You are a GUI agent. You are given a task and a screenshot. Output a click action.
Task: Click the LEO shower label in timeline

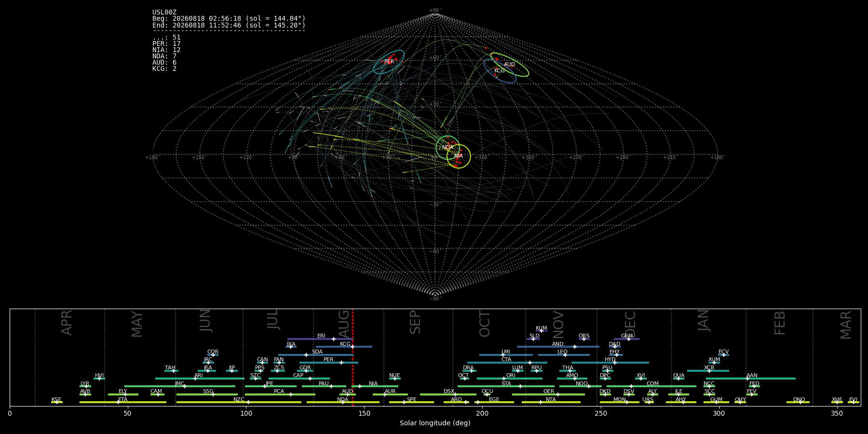click(x=563, y=352)
